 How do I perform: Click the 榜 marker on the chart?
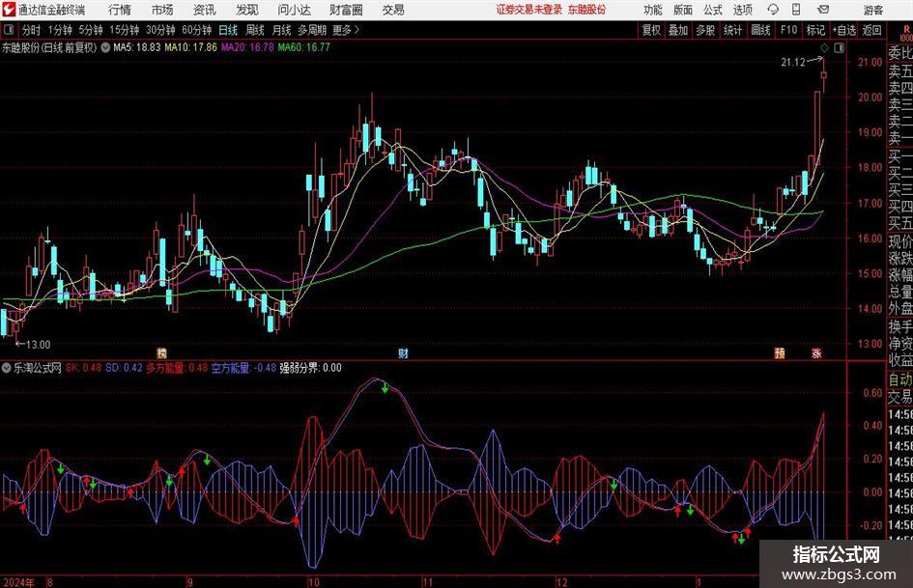[162, 352]
